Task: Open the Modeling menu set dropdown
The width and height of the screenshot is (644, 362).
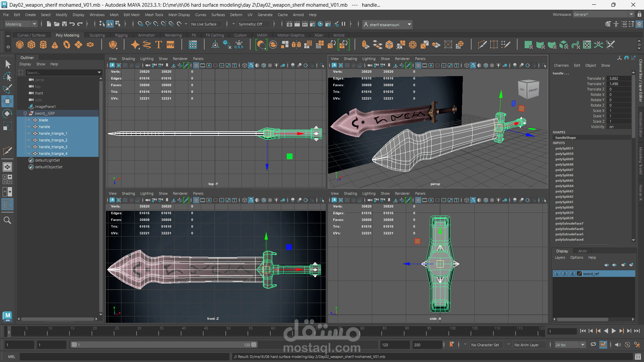Action: [x=21, y=24]
